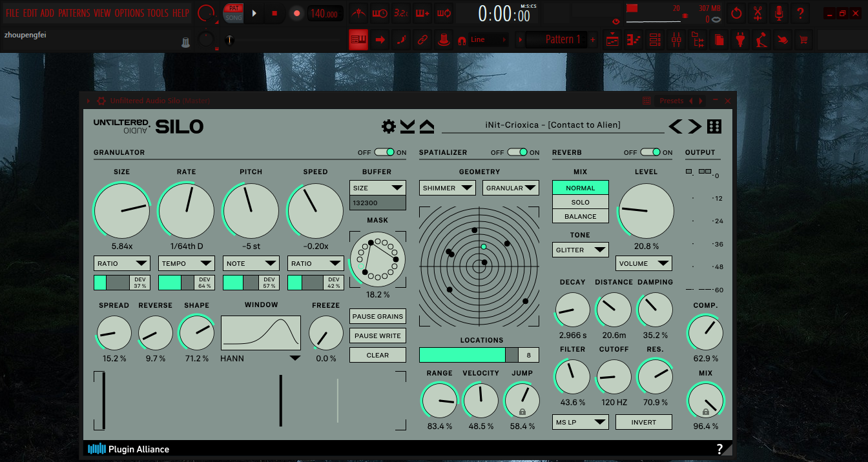Toggle the Granulator ON/OFF switch
This screenshot has height=462, width=868.
click(x=384, y=152)
